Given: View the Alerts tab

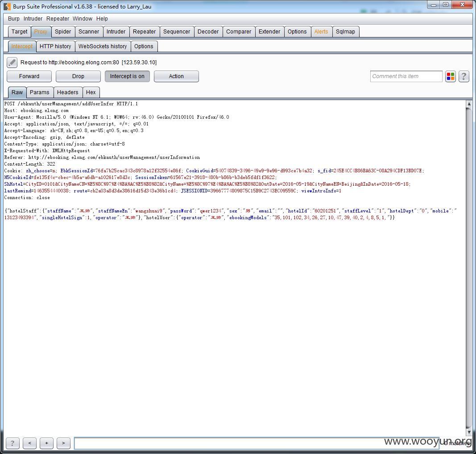Looking at the screenshot, I should pos(321,32).
